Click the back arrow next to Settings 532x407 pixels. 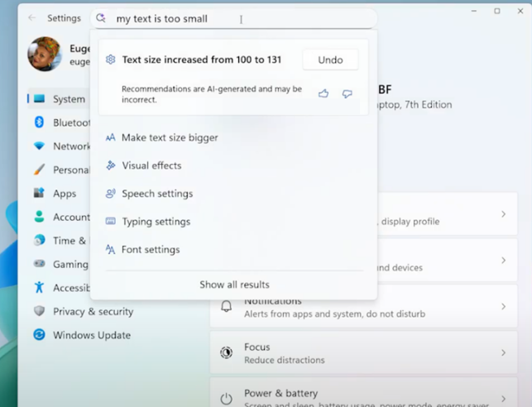[x=32, y=17]
